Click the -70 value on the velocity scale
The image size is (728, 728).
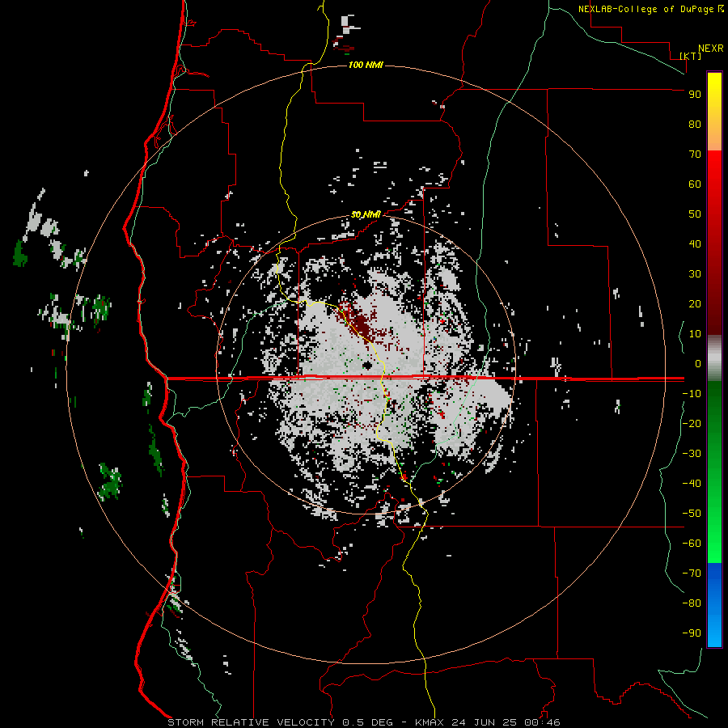692,574
